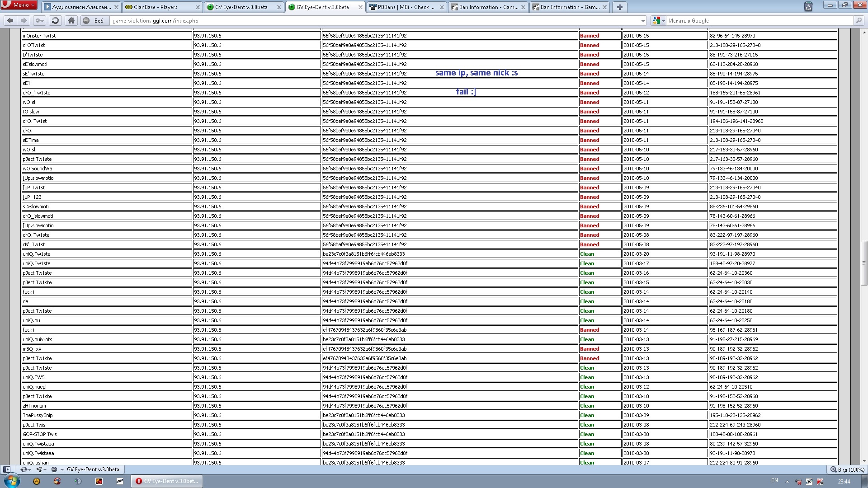Open the password wand key icon
This screenshot has height=488, width=868.
point(40,20)
